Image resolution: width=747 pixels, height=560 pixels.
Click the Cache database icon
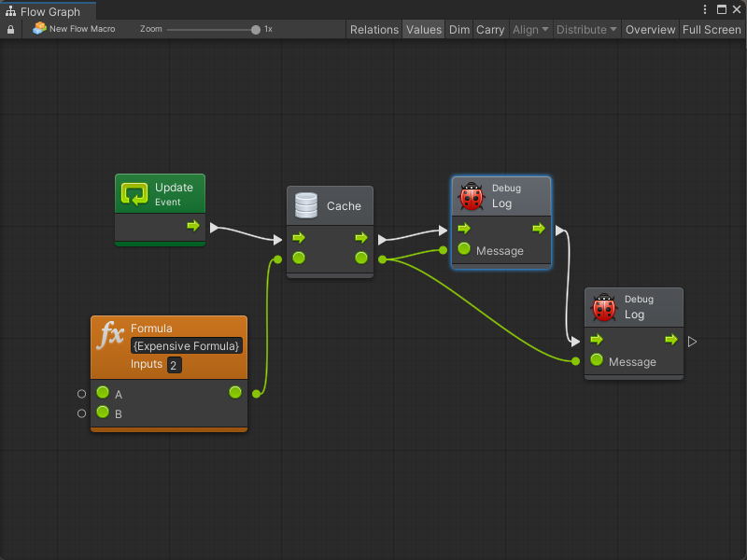pyautogui.click(x=305, y=205)
